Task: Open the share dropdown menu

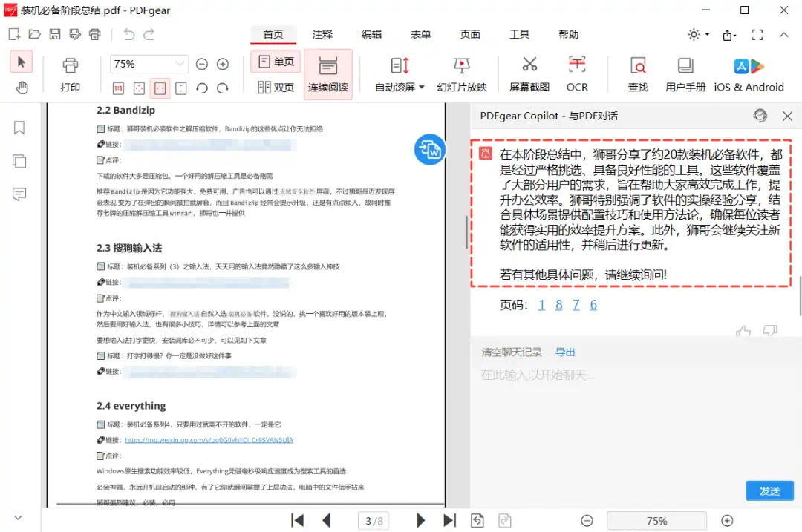Action: (729, 35)
